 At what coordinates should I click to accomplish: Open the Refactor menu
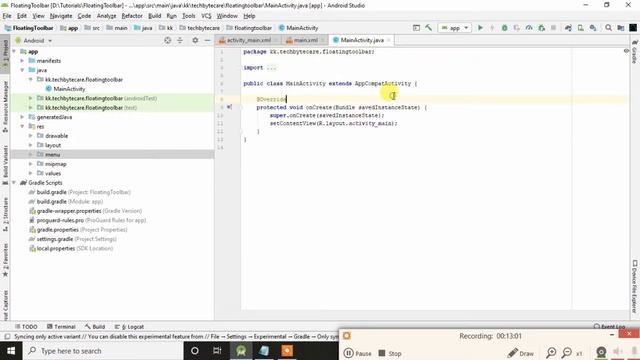[x=132, y=16]
